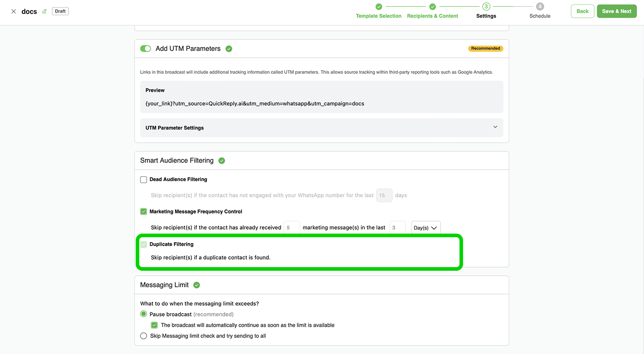Click the green checkmark beside Add UTM Parameters
Viewport: 644px width, 354px height.
coord(229,49)
